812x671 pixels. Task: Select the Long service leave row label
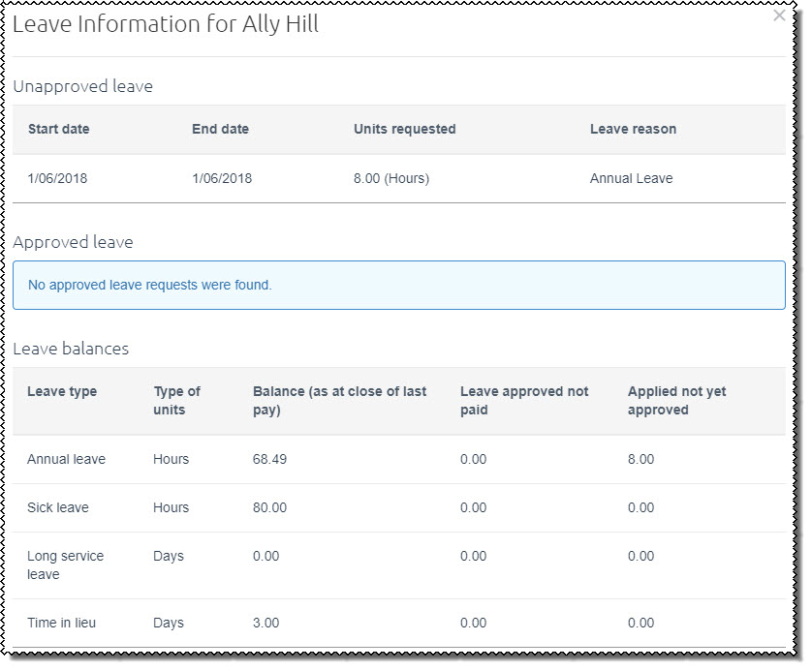tap(65, 565)
